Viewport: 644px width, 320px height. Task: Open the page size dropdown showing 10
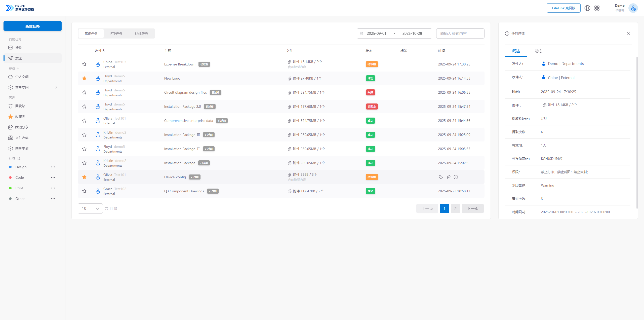tap(90, 208)
